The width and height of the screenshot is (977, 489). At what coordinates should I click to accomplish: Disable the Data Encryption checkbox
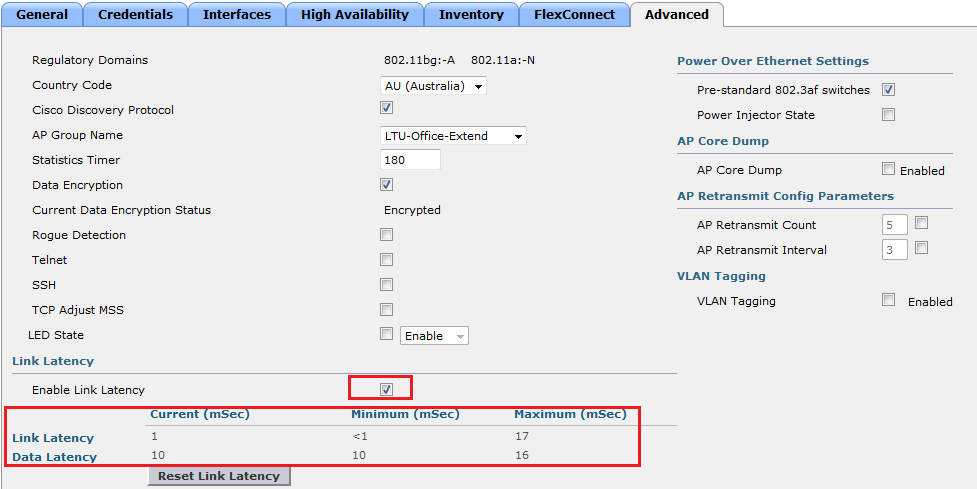click(x=387, y=185)
